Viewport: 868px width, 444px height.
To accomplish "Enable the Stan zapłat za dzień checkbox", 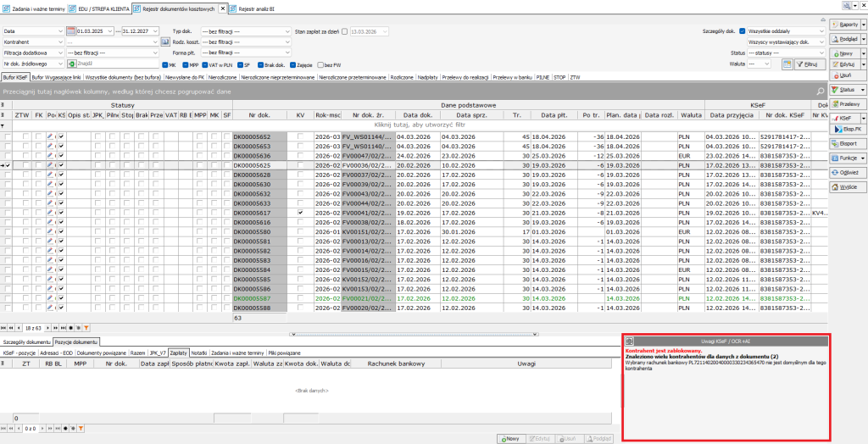I will click(x=345, y=31).
